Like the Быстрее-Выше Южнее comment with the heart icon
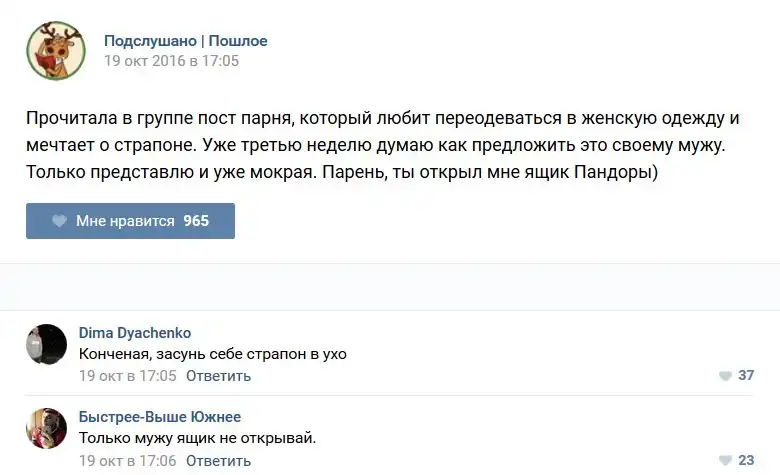780x475 pixels. tap(725, 461)
